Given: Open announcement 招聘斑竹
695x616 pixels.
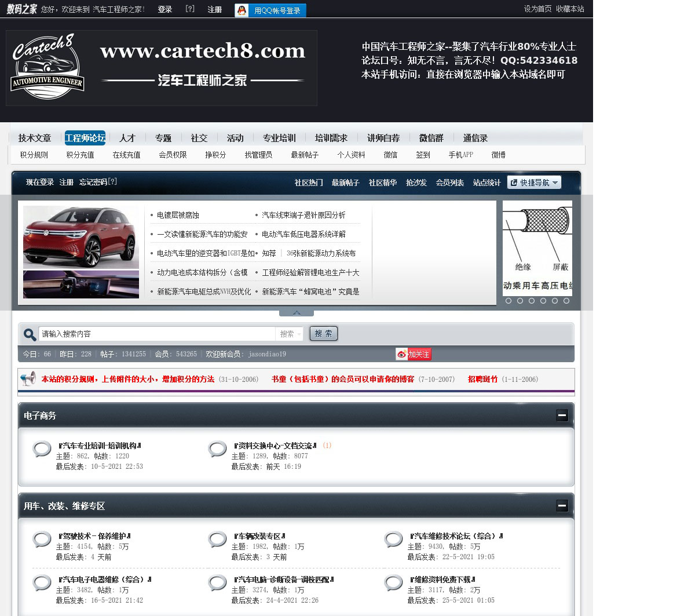Looking at the screenshot, I should [482, 379].
